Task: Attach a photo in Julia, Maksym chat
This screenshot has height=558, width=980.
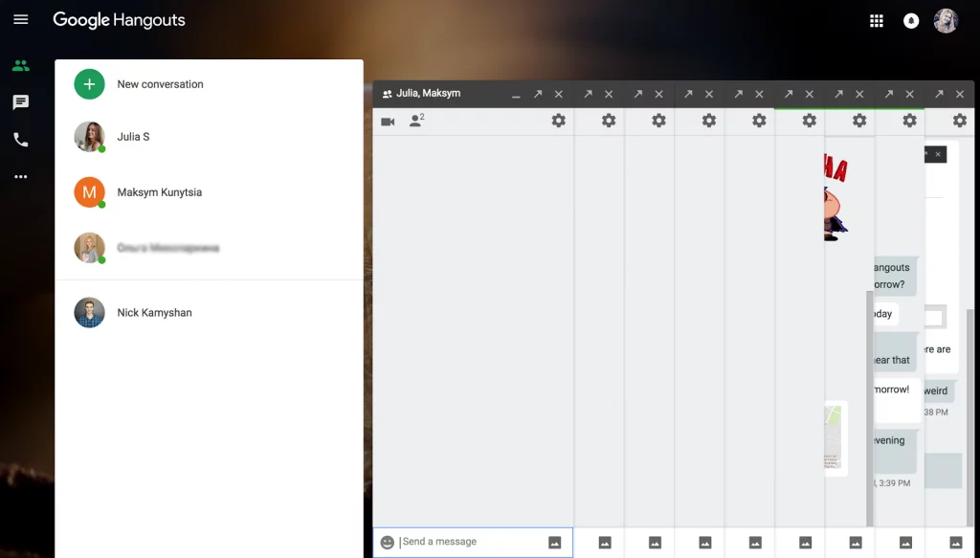Action: [x=555, y=542]
